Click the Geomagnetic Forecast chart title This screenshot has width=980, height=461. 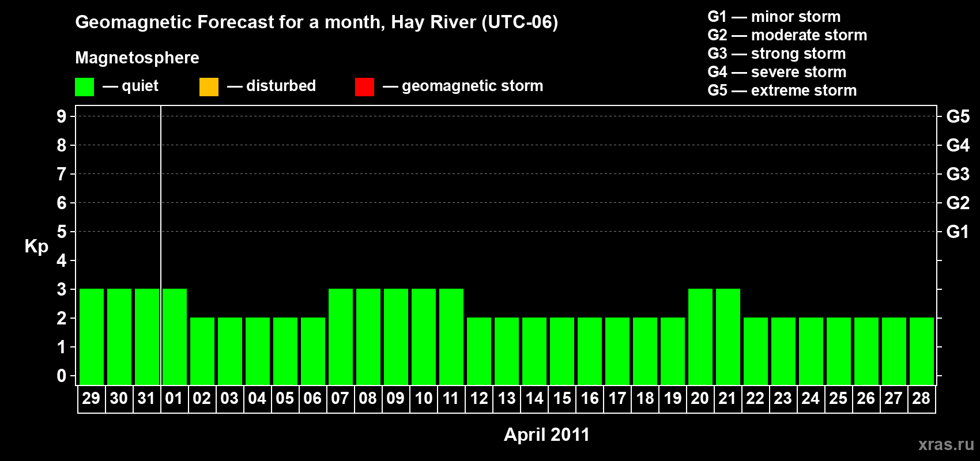coord(316,22)
